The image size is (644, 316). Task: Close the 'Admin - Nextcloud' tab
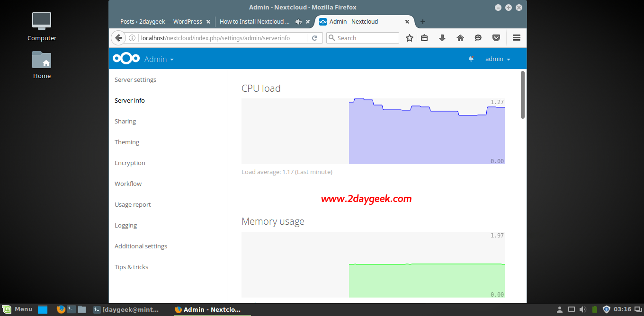click(x=407, y=22)
